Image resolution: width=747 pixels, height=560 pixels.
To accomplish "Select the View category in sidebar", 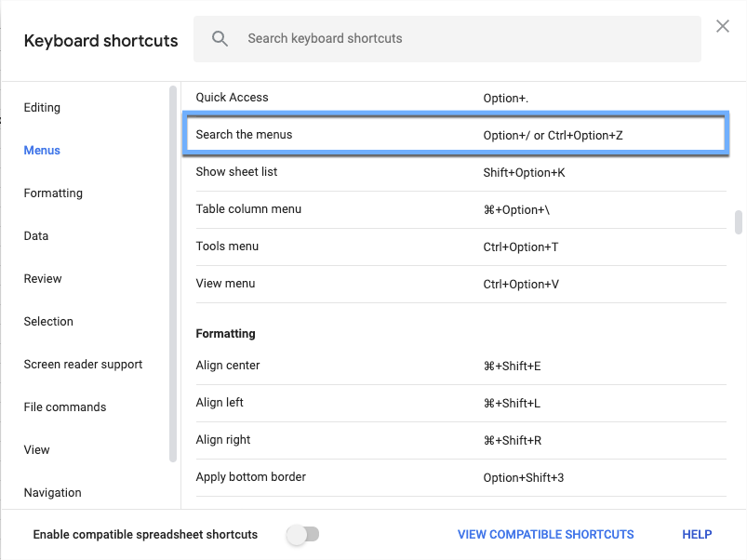I will click(37, 450).
